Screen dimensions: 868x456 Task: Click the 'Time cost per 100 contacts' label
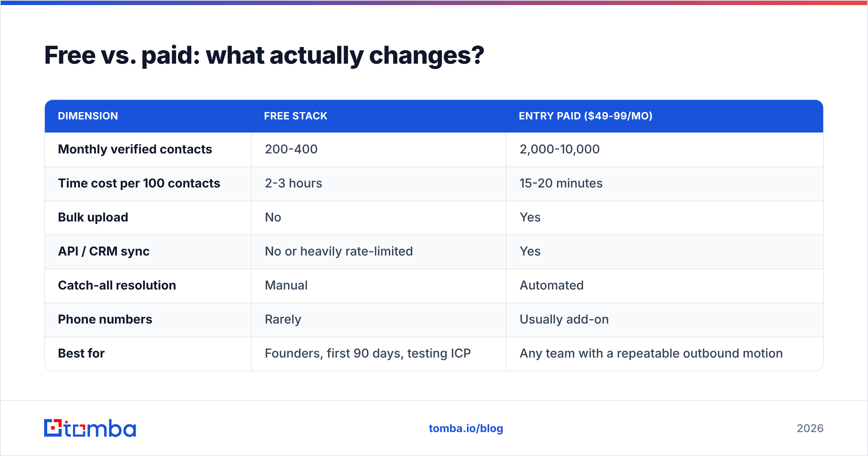click(139, 183)
